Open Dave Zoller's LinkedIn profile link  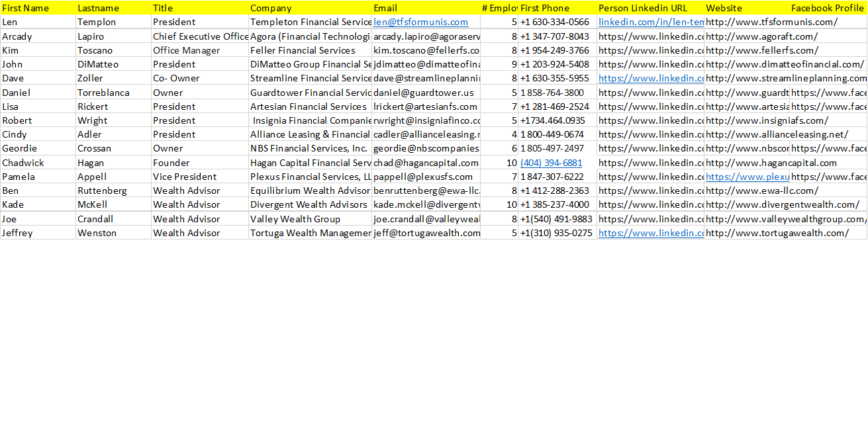click(651, 78)
